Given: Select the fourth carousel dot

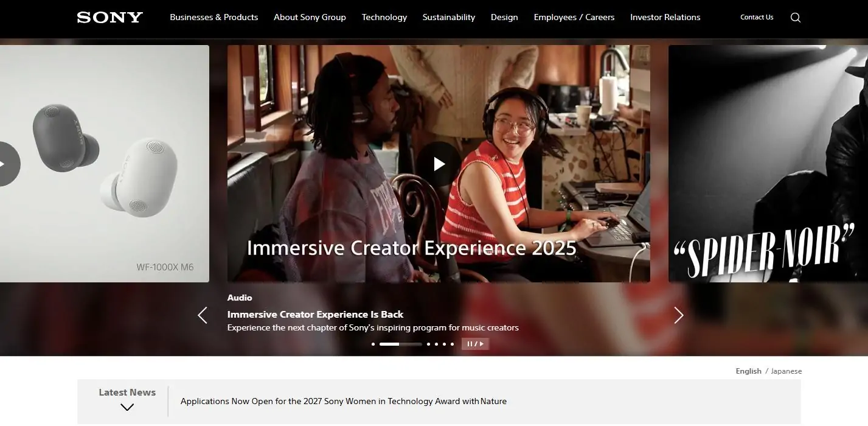Looking at the screenshot, I should point(436,344).
